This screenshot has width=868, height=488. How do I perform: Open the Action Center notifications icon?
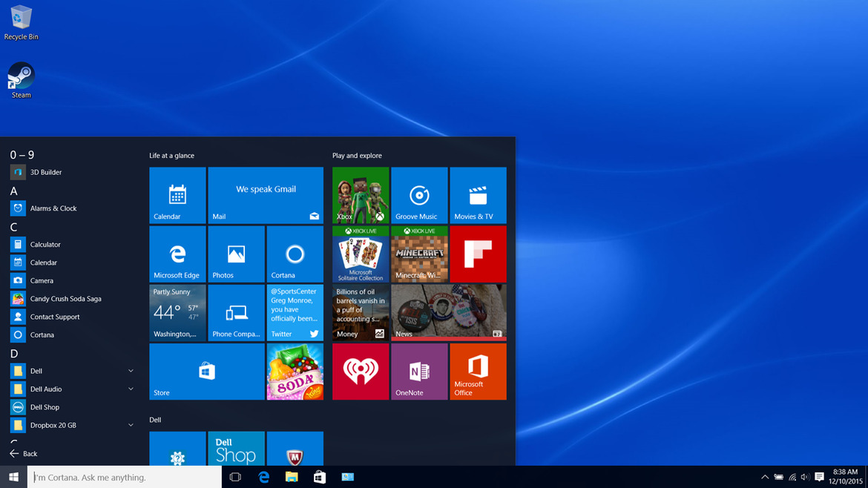pyautogui.click(x=819, y=477)
